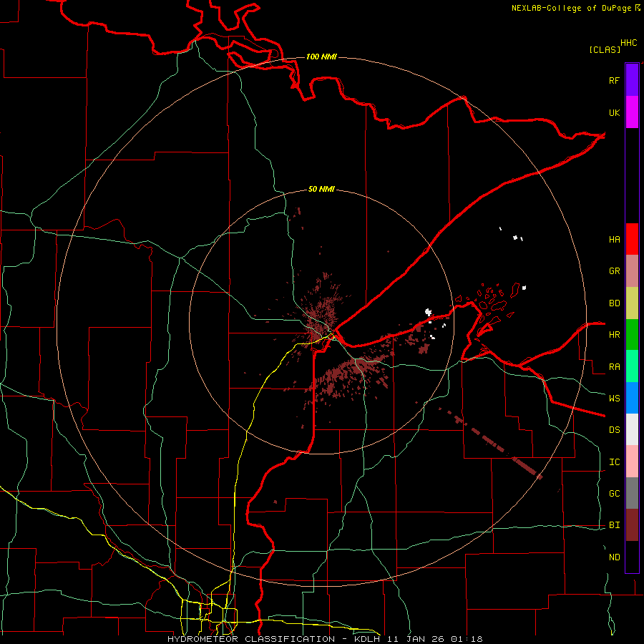Click the "DS" legend label
Image resolution: width=644 pixels, height=644 pixels.
[x=614, y=430]
